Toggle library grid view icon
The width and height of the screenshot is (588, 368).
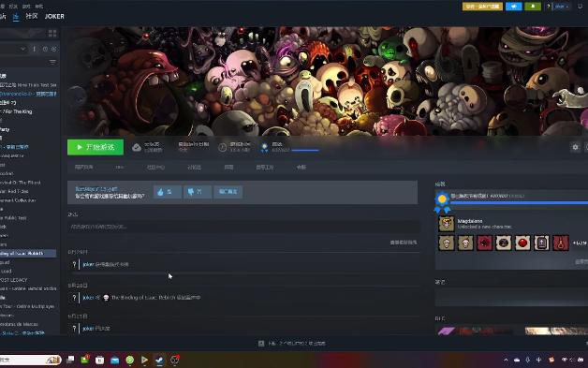(52, 34)
